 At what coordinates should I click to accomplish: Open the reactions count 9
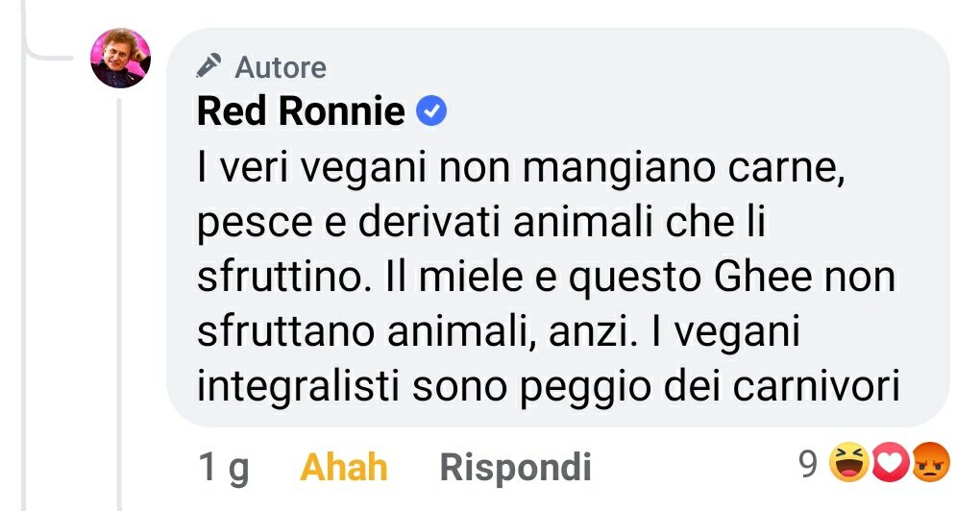pyautogui.click(x=808, y=465)
